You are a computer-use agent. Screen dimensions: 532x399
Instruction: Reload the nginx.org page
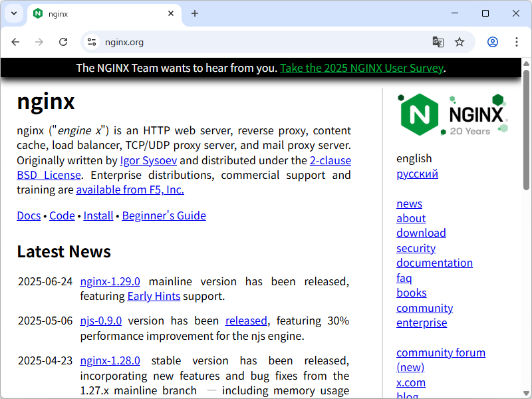click(x=63, y=41)
